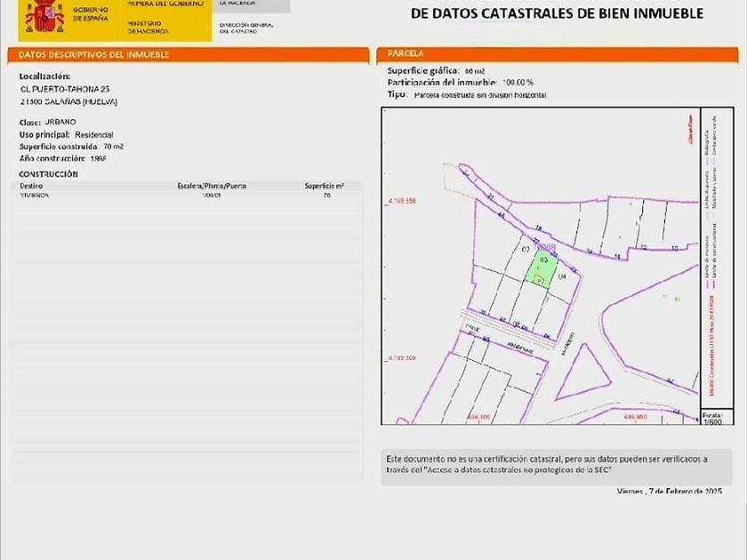The image size is (747, 560).
Task: Click the 'MINISTERIO DE HACIENDA' text
Action: 149,28
